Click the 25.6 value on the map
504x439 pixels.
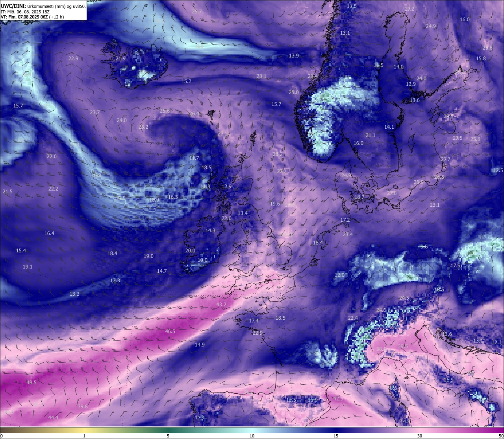165,111
